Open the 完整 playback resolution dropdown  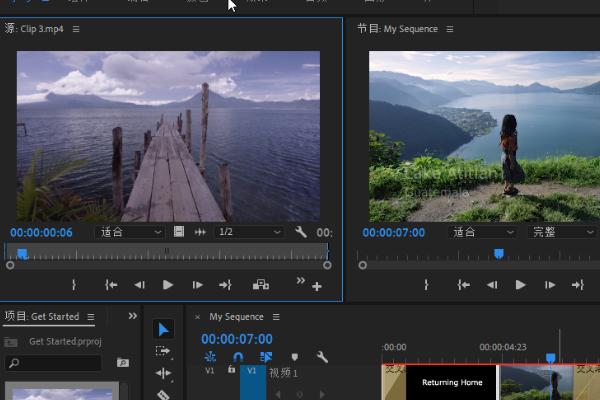(x=563, y=232)
